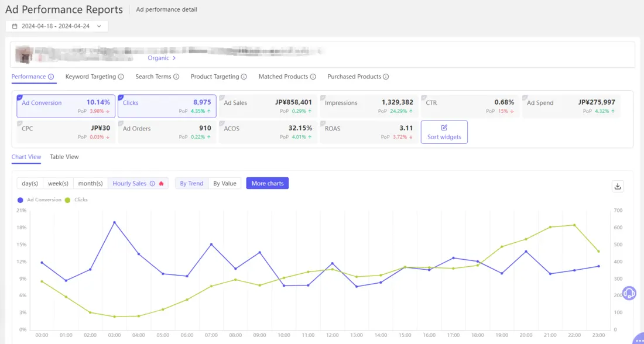The image size is (644, 344).
Task: Open the headset support icon
Action: click(629, 293)
